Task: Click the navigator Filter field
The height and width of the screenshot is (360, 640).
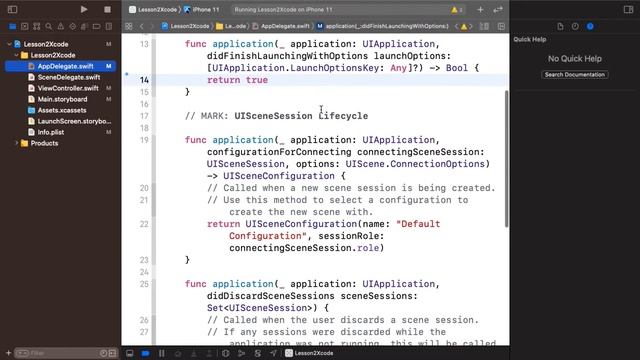Action: coord(57,353)
